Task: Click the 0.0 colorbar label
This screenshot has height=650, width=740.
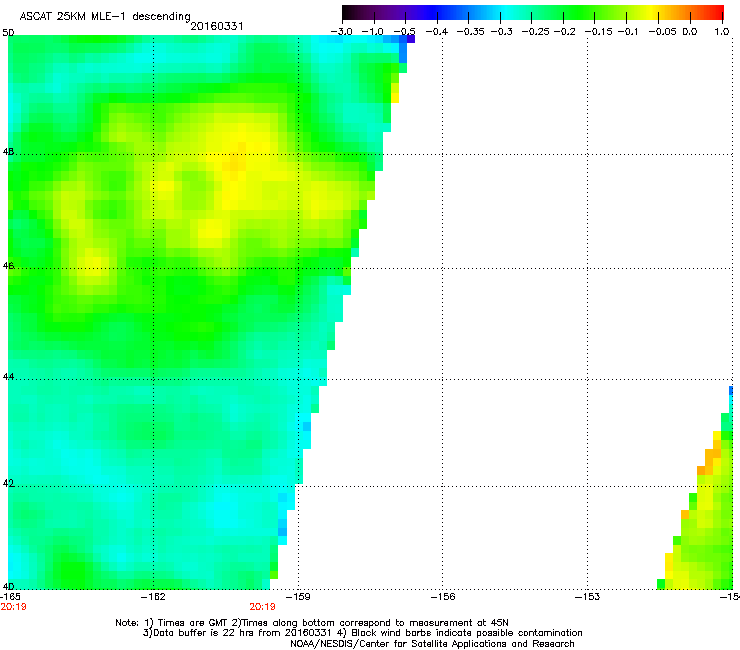Action: pyautogui.click(x=690, y=32)
